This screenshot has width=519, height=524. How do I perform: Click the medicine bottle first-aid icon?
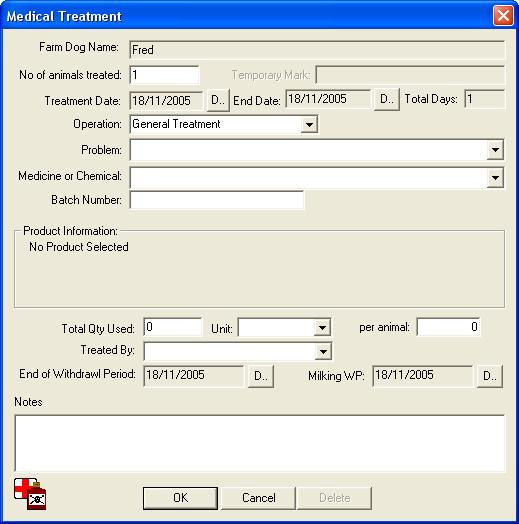tap(30, 494)
